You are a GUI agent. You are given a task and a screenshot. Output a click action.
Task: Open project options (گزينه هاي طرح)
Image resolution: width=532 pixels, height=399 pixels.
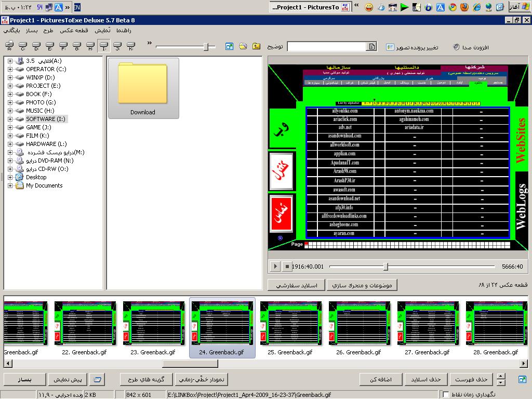(x=146, y=379)
